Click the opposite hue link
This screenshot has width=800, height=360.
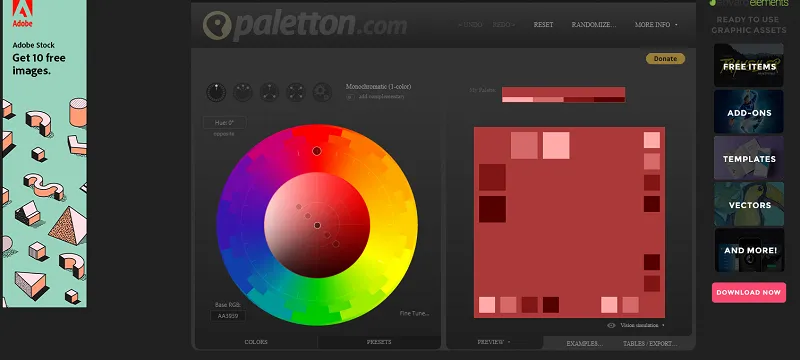pos(224,134)
